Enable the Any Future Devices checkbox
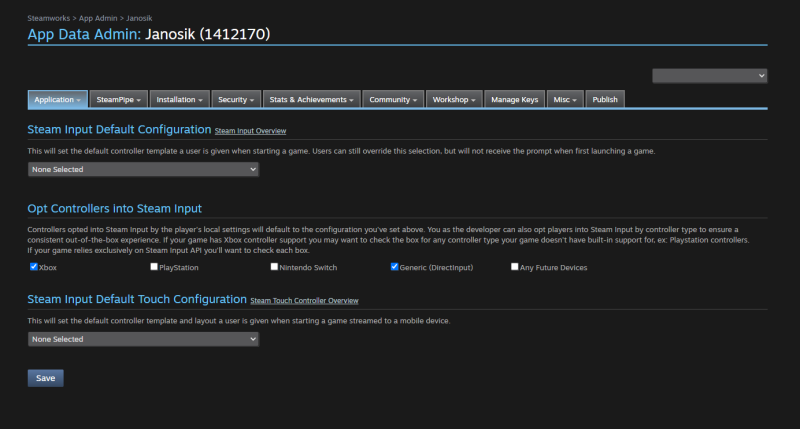Screen dimensions: 800x429 pyautogui.click(x=515, y=267)
